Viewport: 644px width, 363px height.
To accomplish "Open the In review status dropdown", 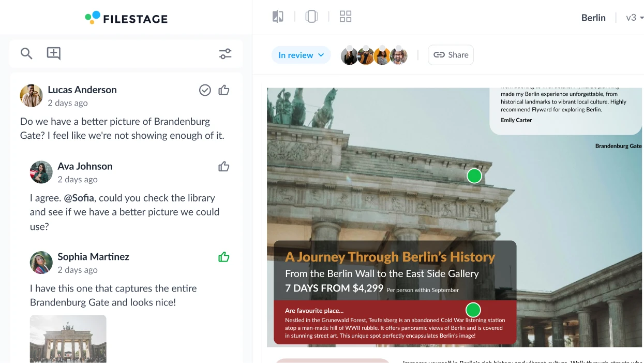I will tap(301, 54).
